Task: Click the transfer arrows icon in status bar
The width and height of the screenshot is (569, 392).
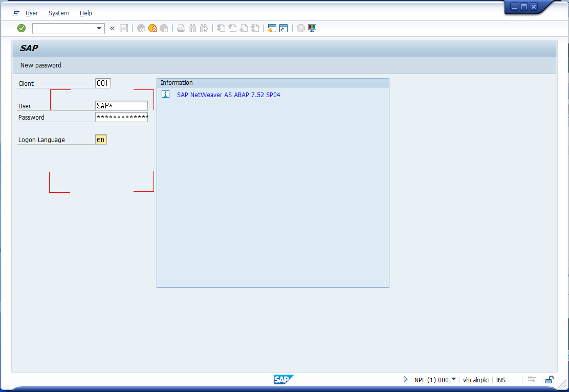Action: coord(532,379)
